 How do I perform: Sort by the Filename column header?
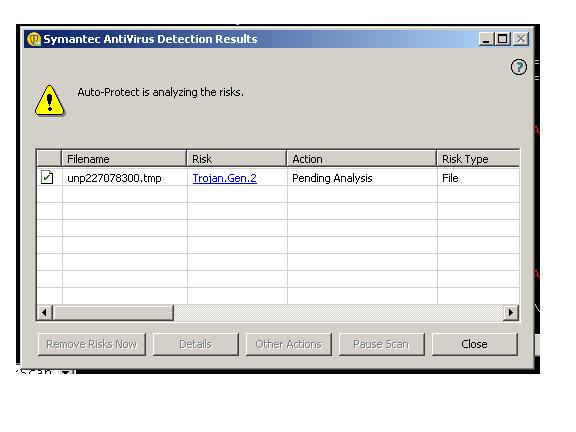(x=124, y=159)
